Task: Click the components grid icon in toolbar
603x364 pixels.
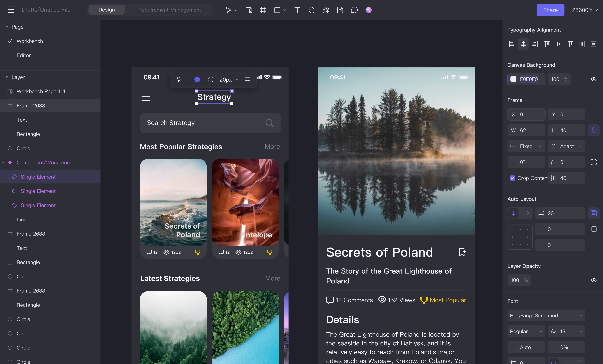Action: pyautogui.click(x=326, y=10)
